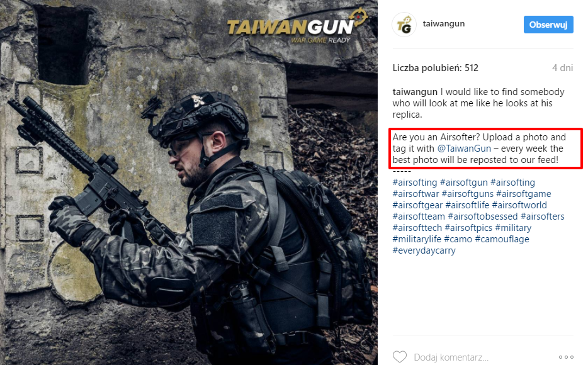Viewport: 588px width, 365px height.
Task: Click the taiwangun name in the caption
Action: coord(415,92)
